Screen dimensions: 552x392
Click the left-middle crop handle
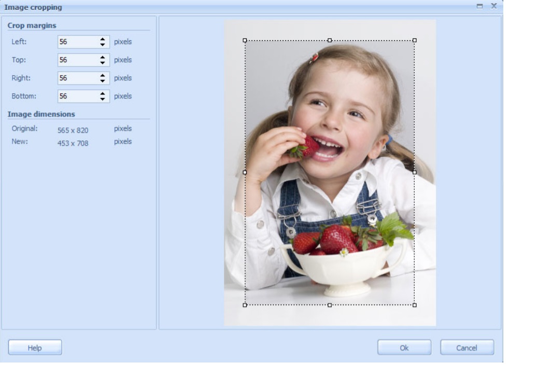(245, 172)
